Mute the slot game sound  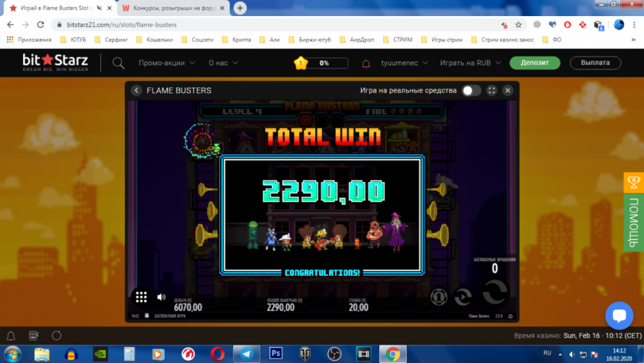click(161, 297)
